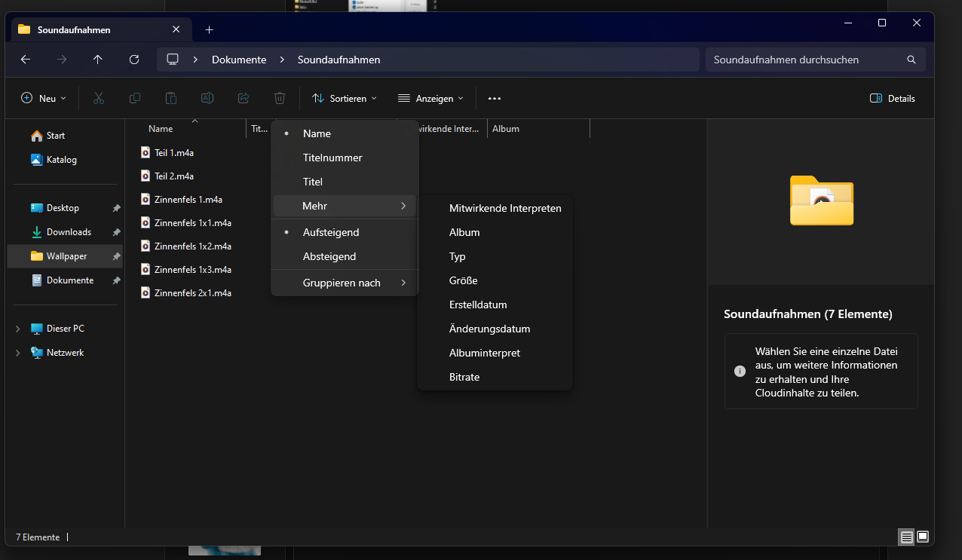
Task: Select the Absteigend sort option
Action: coord(329,256)
